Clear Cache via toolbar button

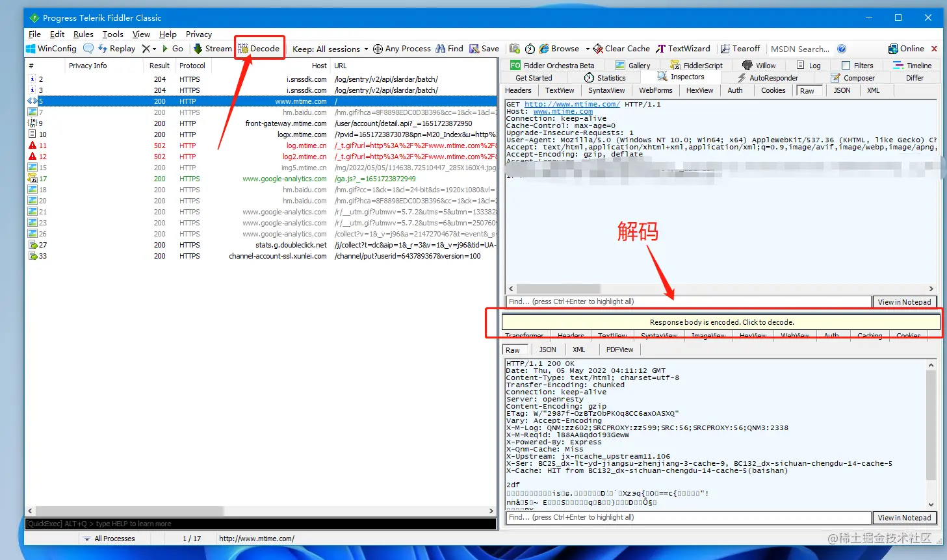[x=621, y=49]
